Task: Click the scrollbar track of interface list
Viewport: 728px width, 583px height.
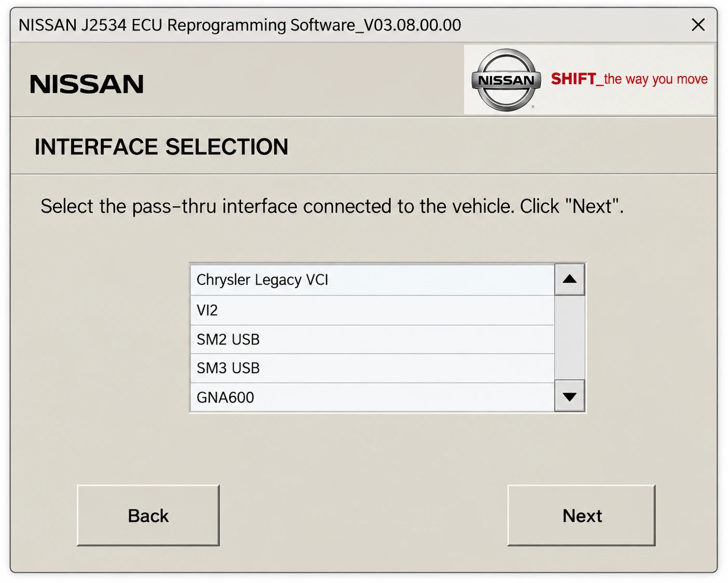Action: click(x=570, y=338)
